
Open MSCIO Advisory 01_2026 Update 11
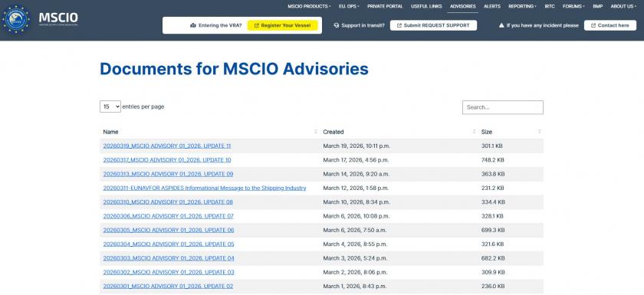click(167, 146)
